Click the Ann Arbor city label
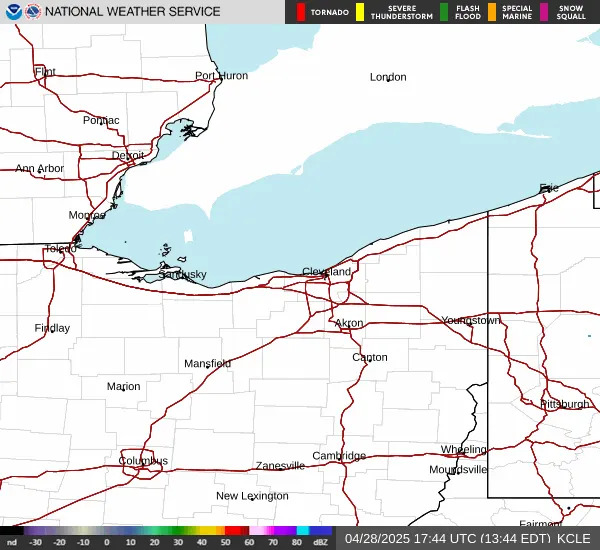The height and width of the screenshot is (550, 600). click(39, 168)
